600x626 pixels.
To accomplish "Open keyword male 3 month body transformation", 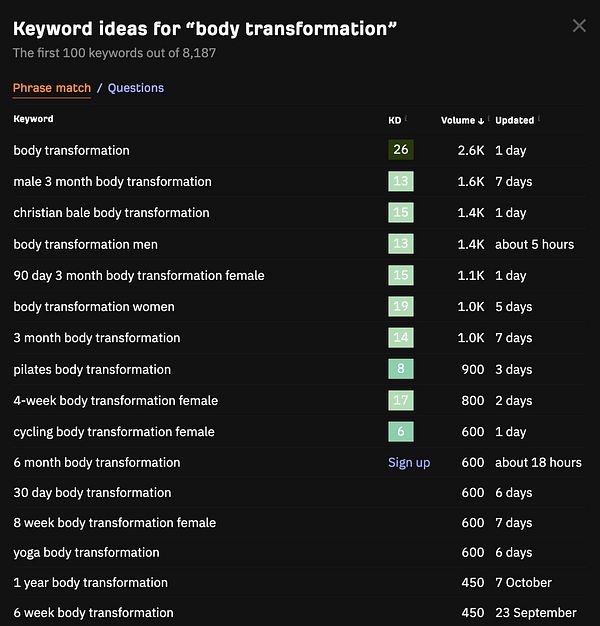I will click(112, 182).
